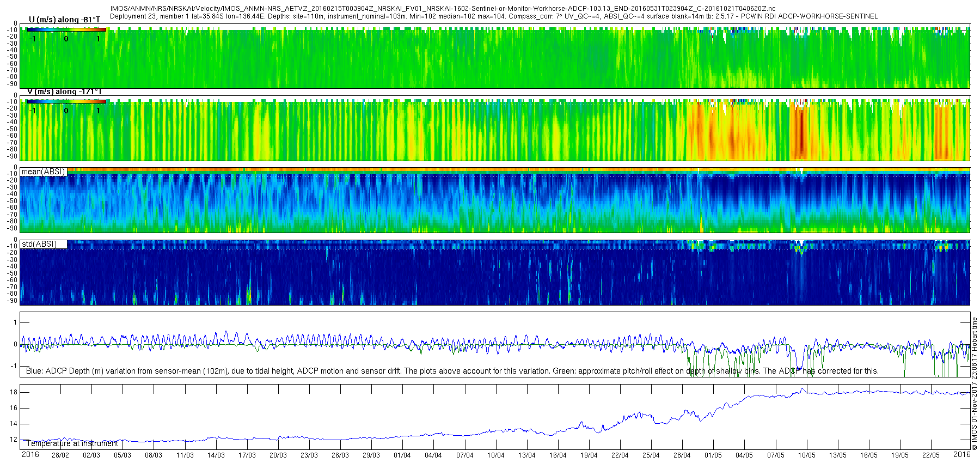Click the '14' temperature axis tick label
The image size is (980, 463).
pyautogui.click(x=14, y=424)
